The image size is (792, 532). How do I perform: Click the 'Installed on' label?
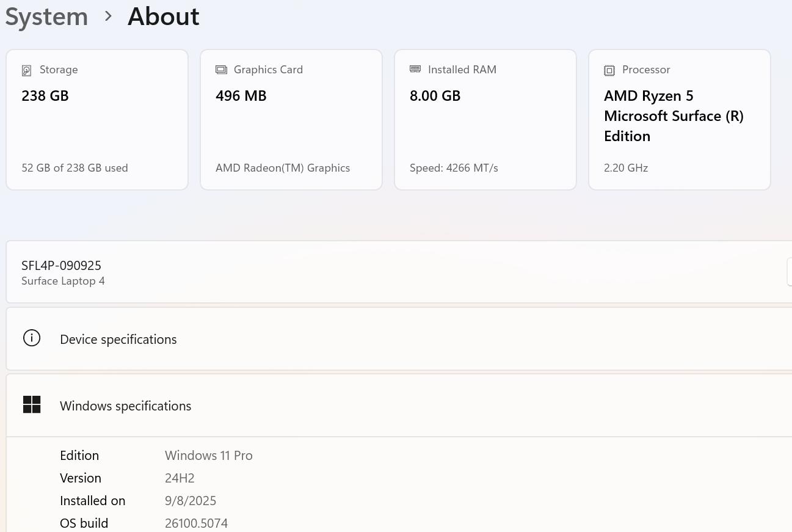click(92, 501)
